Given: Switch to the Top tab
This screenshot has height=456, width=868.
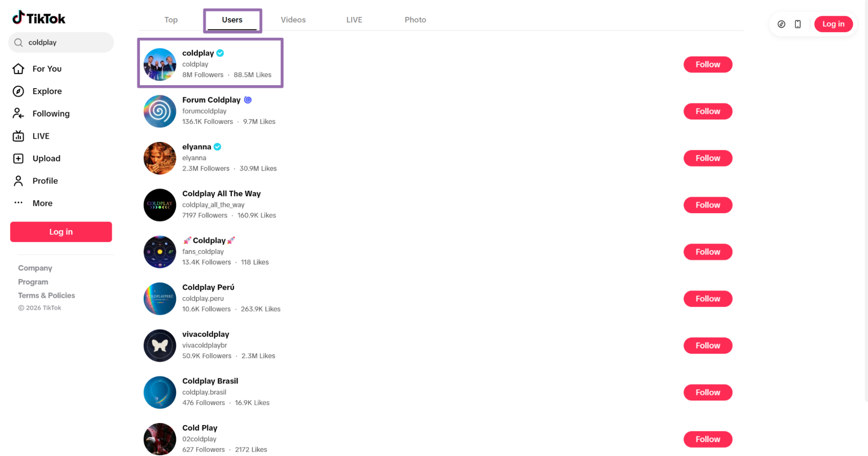Looking at the screenshot, I should click(171, 20).
